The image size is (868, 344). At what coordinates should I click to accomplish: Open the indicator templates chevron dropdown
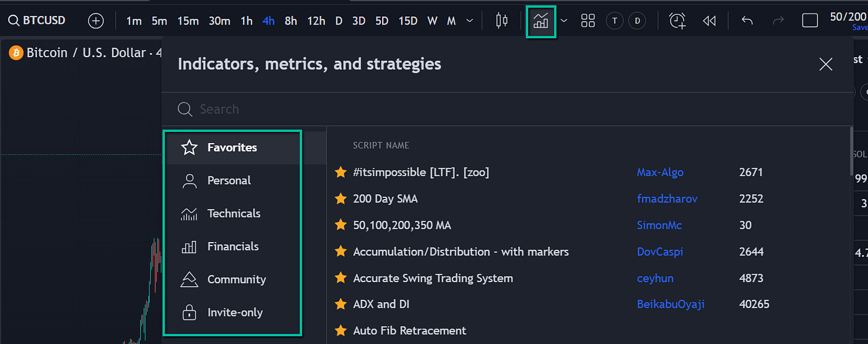(x=563, y=20)
